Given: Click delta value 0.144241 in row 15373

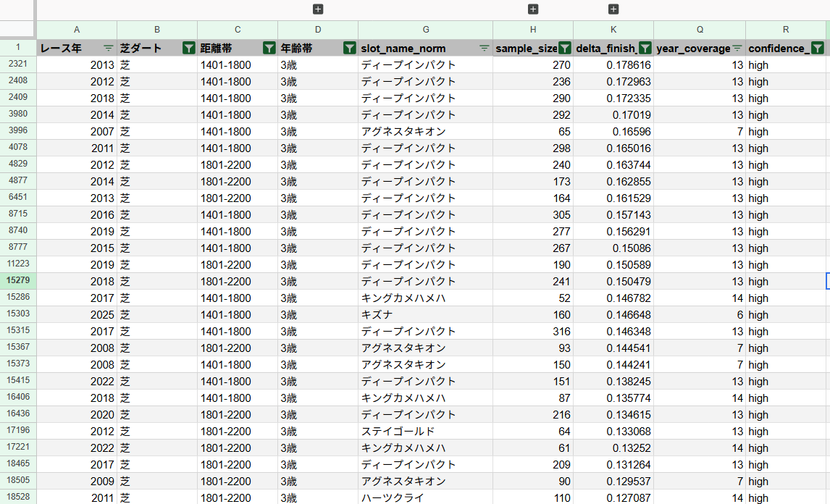Looking at the screenshot, I should (x=613, y=365).
